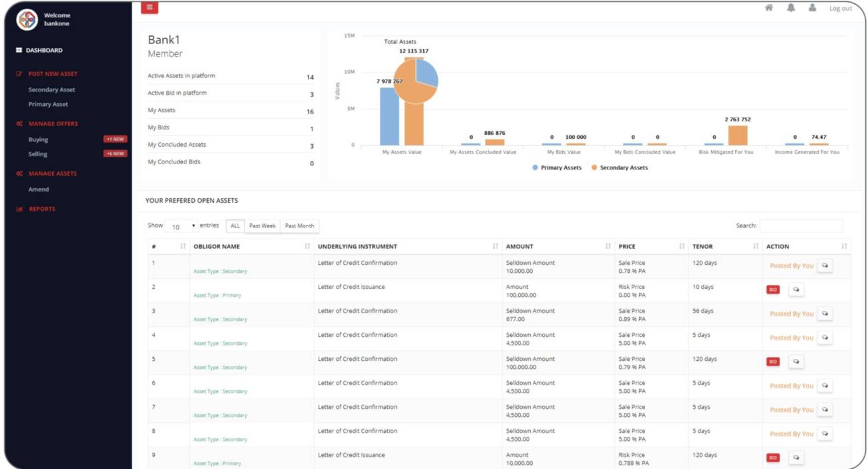Open Primary Asset in sidebar
The image size is (868, 469).
click(48, 104)
